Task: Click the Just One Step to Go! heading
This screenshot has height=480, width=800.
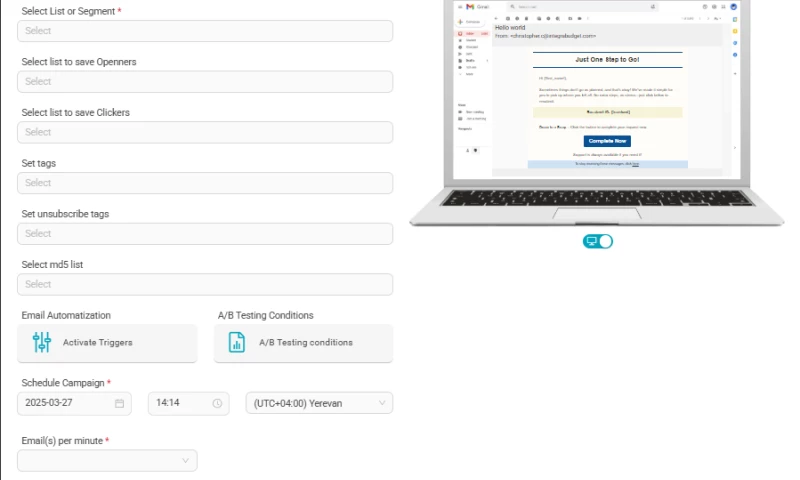Action: (x=607, y=60)
